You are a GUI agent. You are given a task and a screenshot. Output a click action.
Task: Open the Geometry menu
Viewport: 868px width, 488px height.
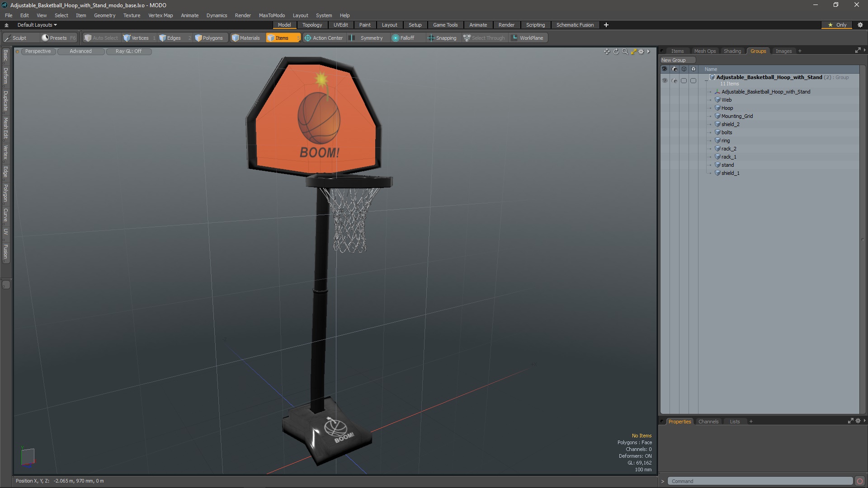coord(104,15)
